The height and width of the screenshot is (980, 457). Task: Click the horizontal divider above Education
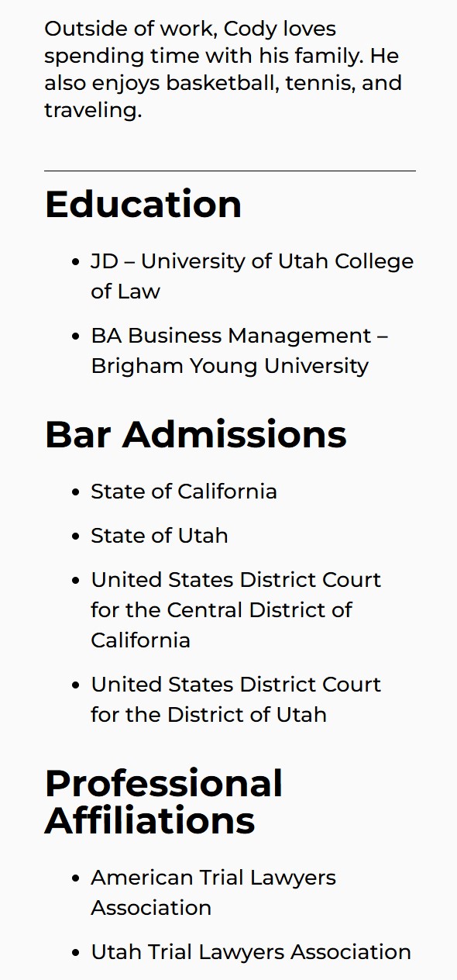(230, 171)
